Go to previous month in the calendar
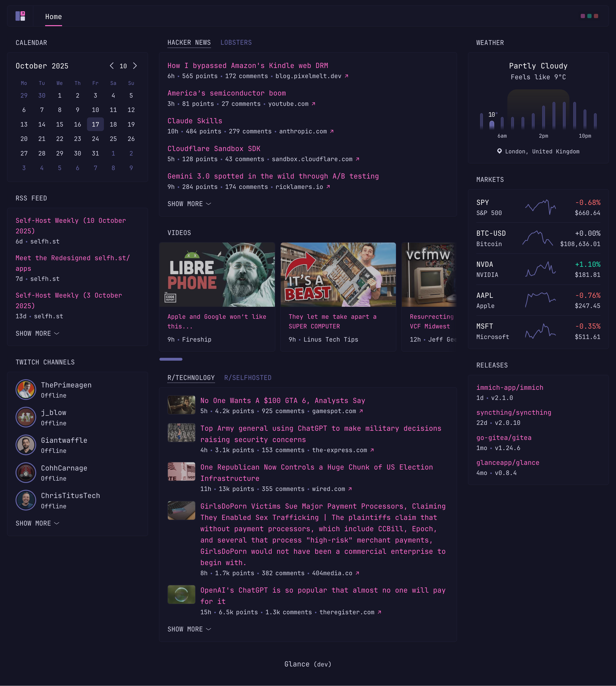The image size is (616, 686). (x=111, y=66)
